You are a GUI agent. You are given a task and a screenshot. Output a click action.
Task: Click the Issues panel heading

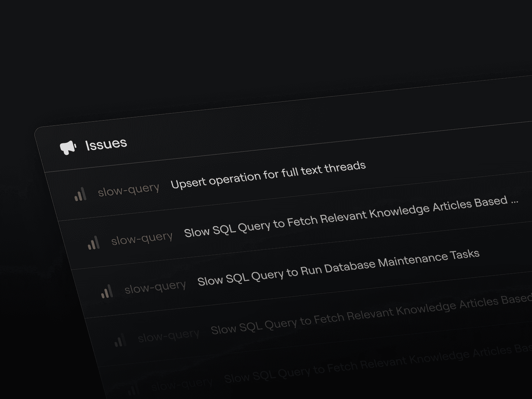[x=106, y=144]
